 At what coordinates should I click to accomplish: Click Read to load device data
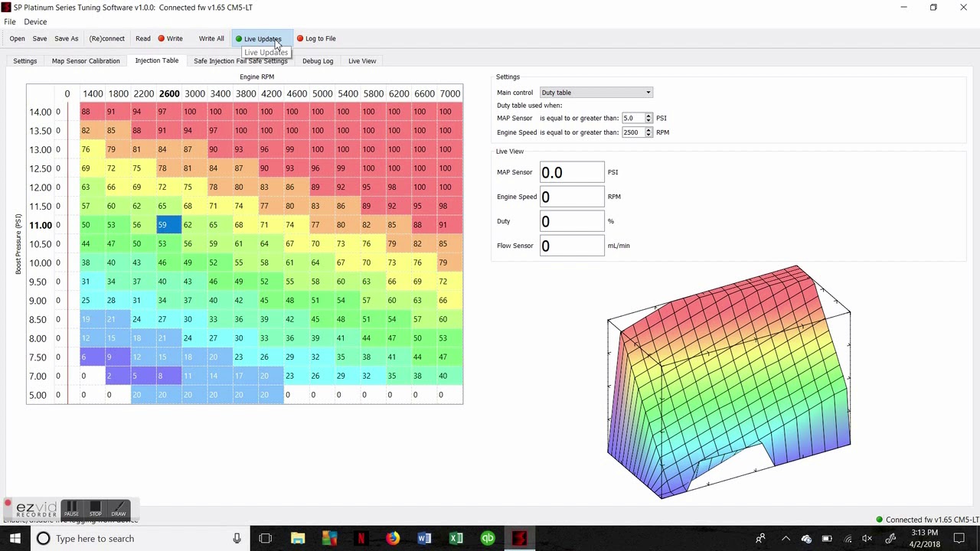(x=143, y=38)
